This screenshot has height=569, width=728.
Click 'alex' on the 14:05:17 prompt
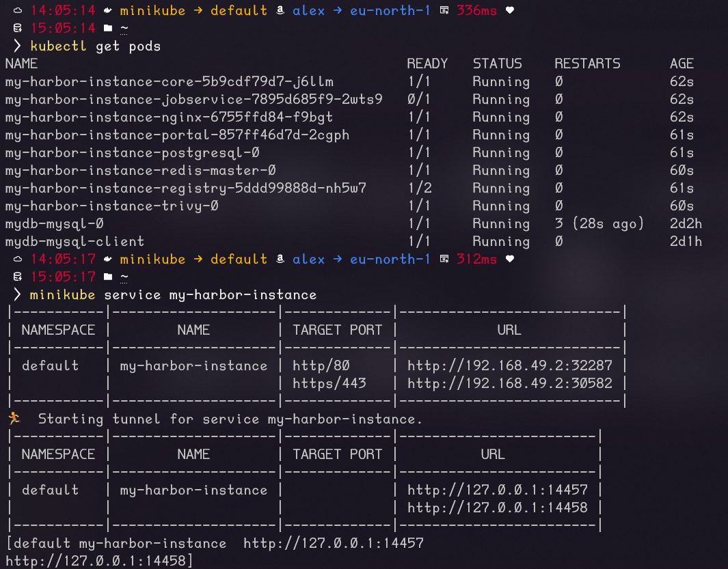point(309,259)
